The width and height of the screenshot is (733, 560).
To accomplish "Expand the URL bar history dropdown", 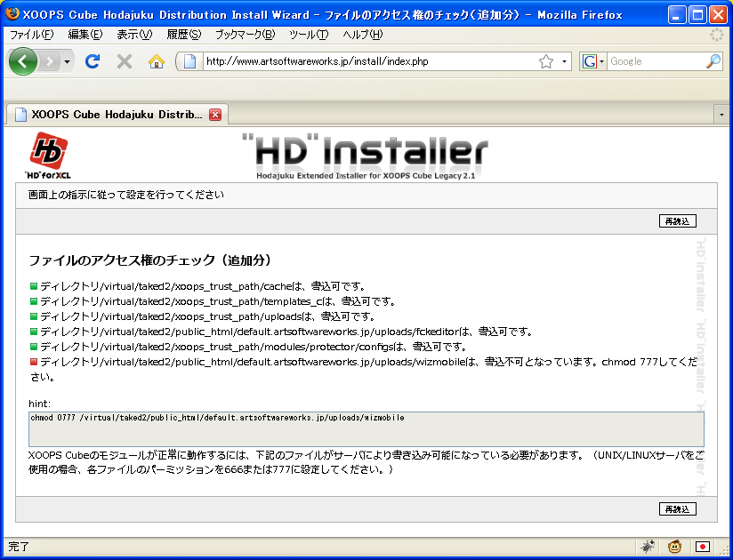I will [565, 61].
